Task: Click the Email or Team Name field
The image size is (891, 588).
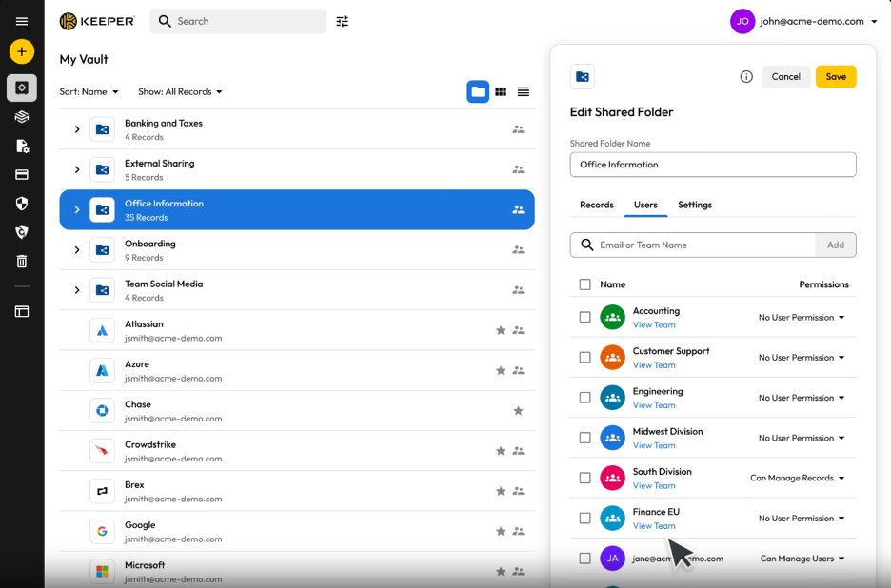Action: 704,245
